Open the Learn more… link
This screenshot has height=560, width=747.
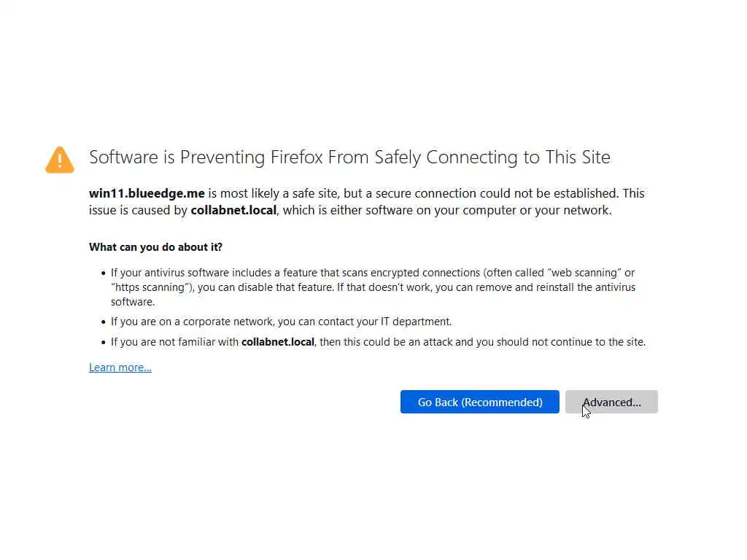[x=120, y=367]
